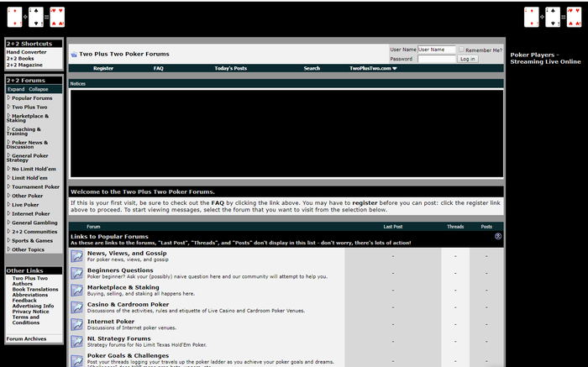Click the forum icon beside Casino & Cardroom Poker

pos(77,307)
